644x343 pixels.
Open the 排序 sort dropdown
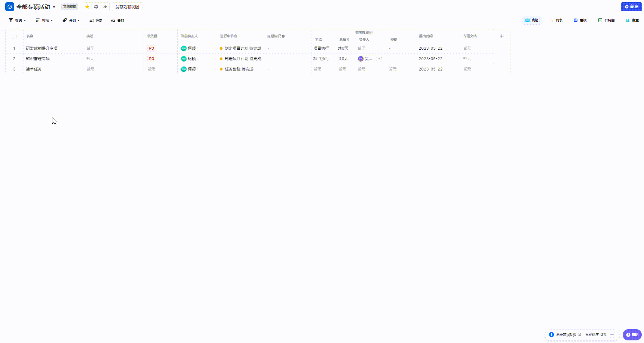click(44, 21)
